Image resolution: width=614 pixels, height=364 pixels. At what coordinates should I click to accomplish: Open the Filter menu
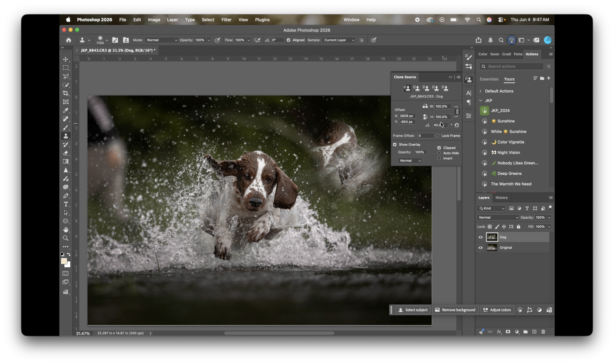tap(226, 20)
